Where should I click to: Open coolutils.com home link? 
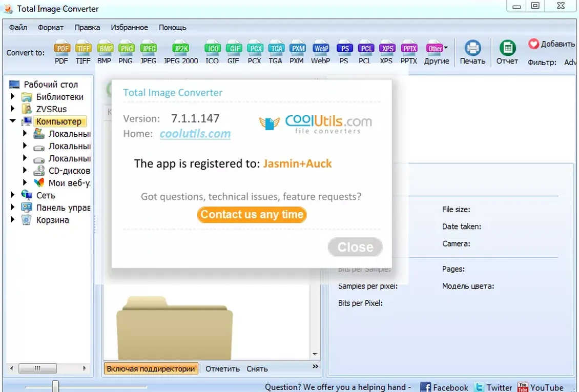tap(195, 134)
